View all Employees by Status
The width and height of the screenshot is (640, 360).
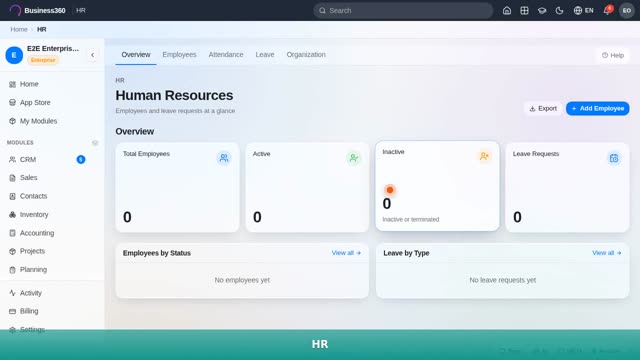(346, 253)
